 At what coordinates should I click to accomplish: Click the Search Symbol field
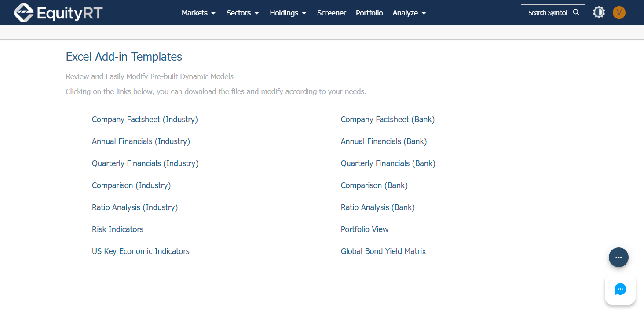coord(553,12)
